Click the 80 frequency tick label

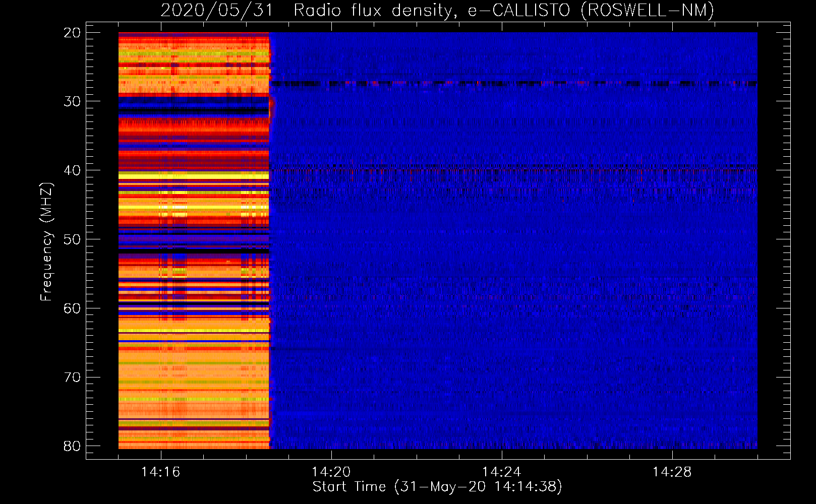coord(72,446)
